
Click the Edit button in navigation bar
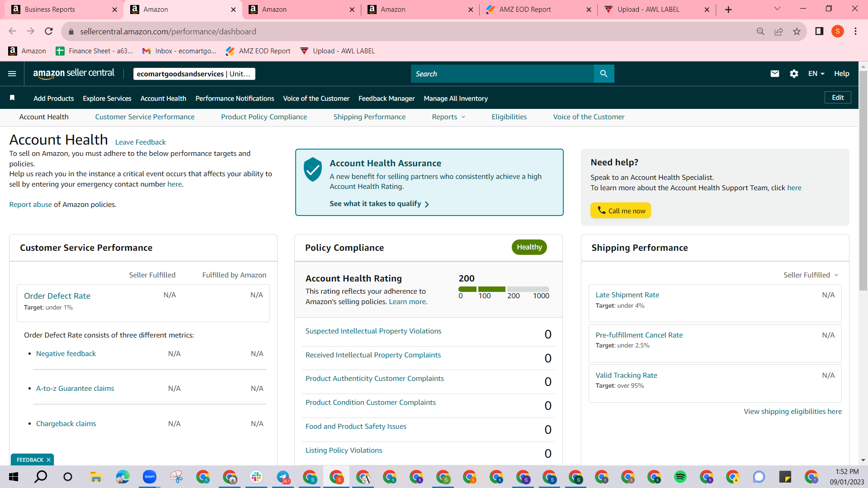[838, 98]
